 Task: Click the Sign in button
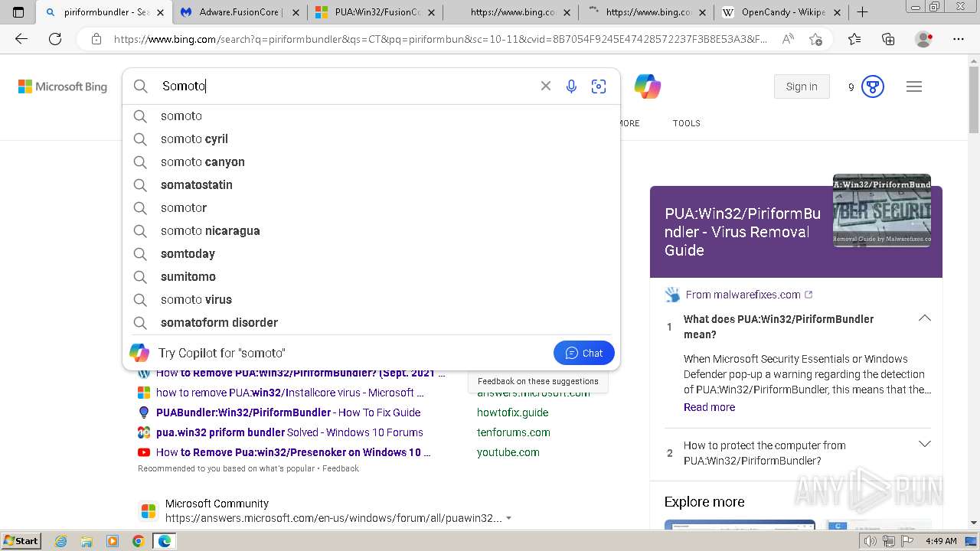[802, 86]
